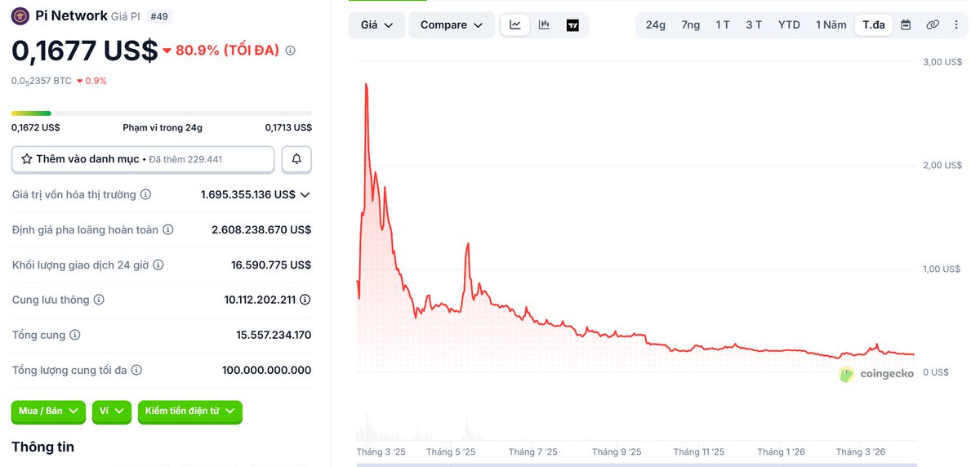Show info for Tổng lượng cung tối đa
The height and width of the screenshot is (467, 980).
tap(136, 371)
